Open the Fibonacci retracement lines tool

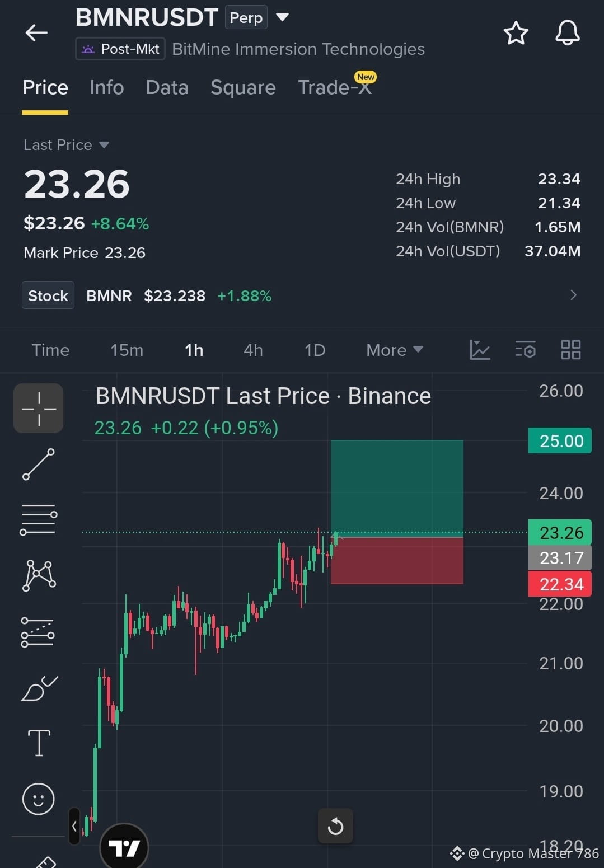tap(39, 519)
